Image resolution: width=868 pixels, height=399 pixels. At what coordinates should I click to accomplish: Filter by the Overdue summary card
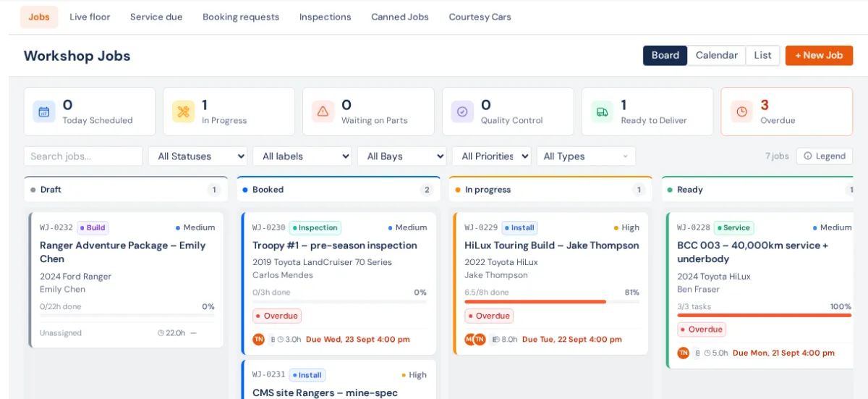click(x=787, y=112)
